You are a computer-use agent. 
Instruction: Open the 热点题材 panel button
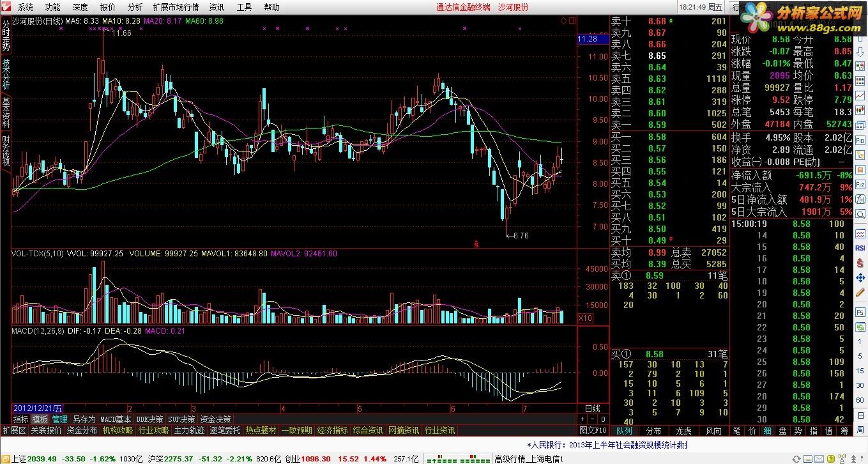tap(261, 431)
